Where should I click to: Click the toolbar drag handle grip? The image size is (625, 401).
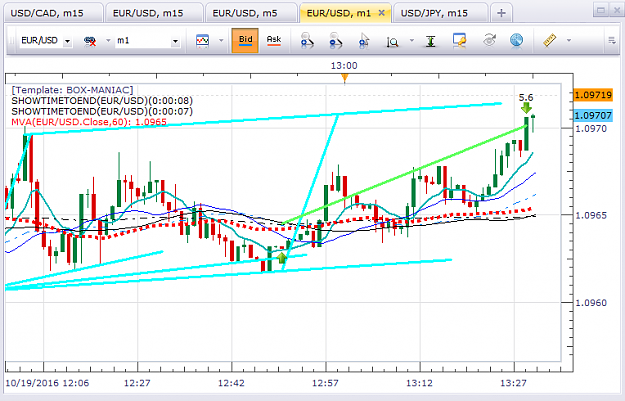point(12,41)
